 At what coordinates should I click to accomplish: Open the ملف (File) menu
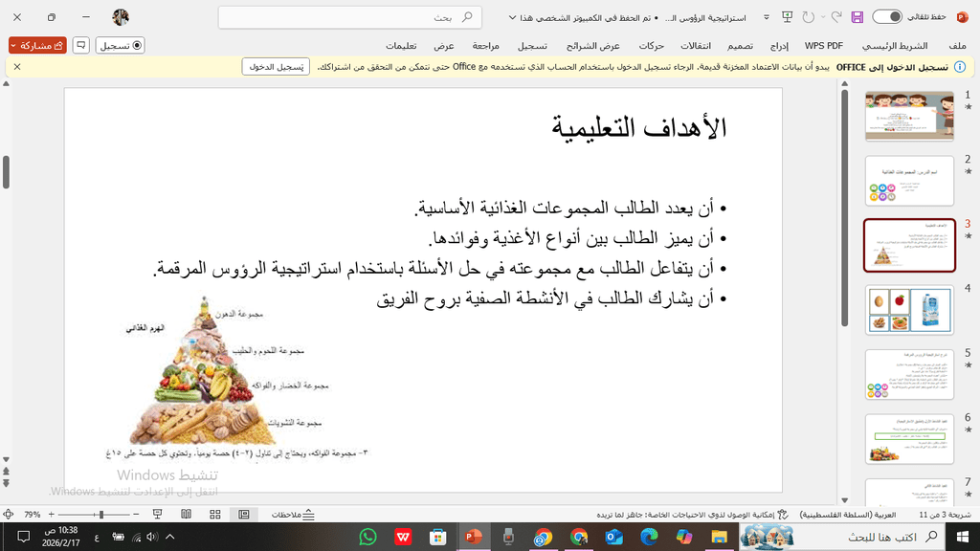[957, 46]
